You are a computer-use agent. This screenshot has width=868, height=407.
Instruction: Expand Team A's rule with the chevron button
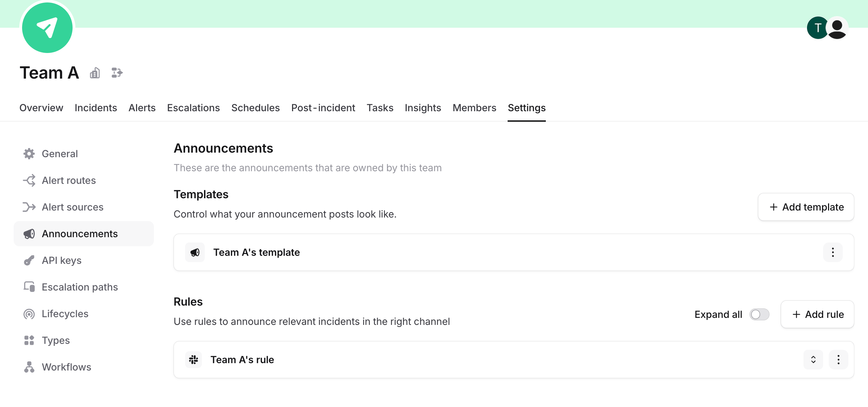click(x=813, y=360)
